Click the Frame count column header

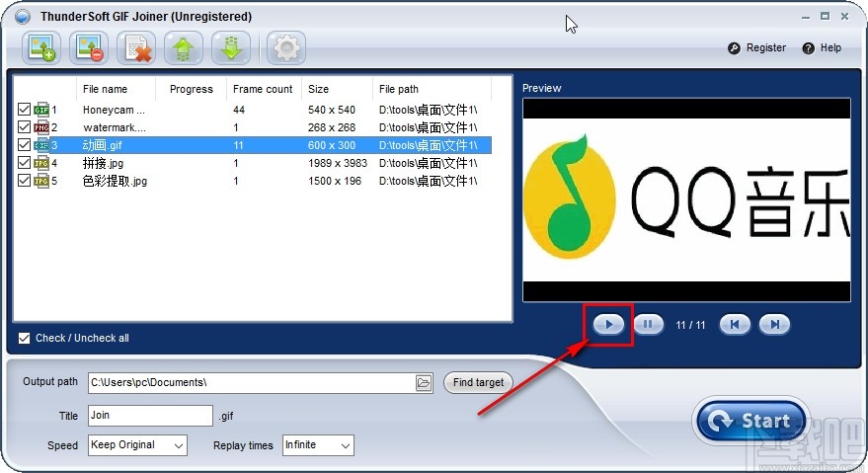(x=264, y=89)
